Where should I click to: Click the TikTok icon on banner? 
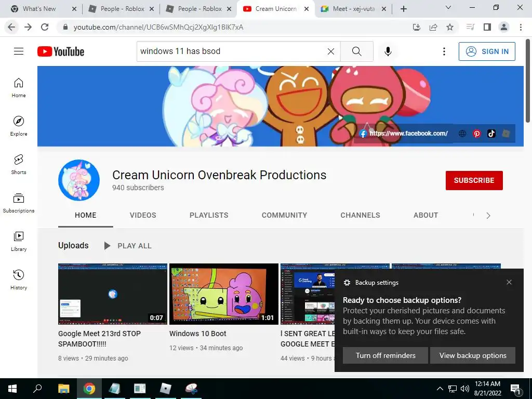(x=491, y=134)
